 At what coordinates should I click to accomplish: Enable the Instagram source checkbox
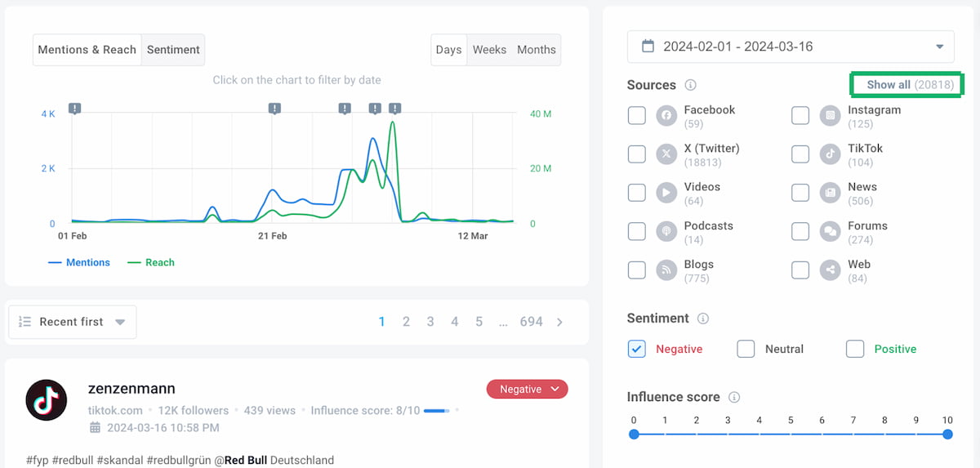coord(800,116)
